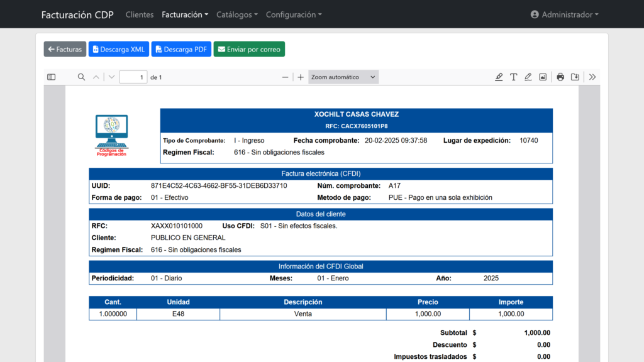644x362 pixels.
Task: Open the Facturación menu
Action: click(185, 14)
